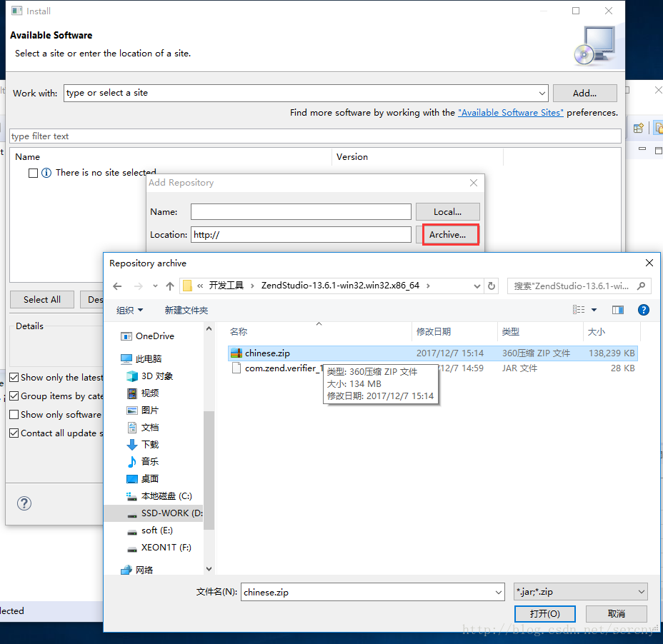Click the navigation pane scrollbar down arrow

point(209,569)
